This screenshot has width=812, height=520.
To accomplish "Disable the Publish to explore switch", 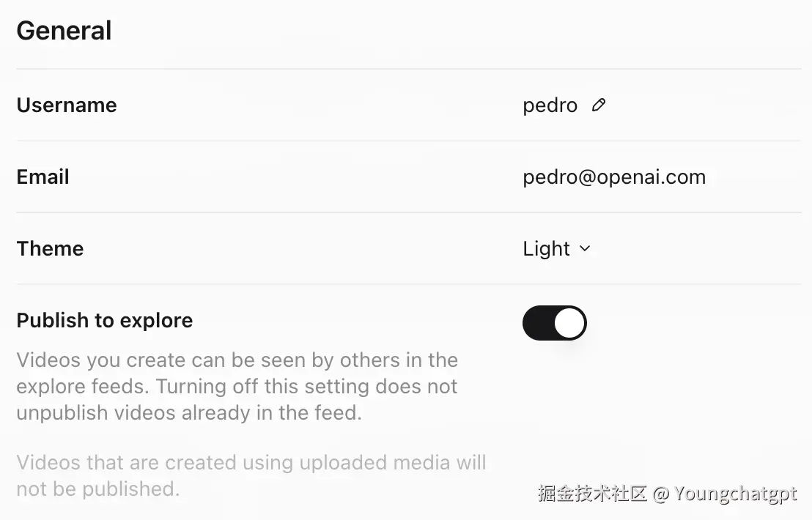I will tap(554, 323).
